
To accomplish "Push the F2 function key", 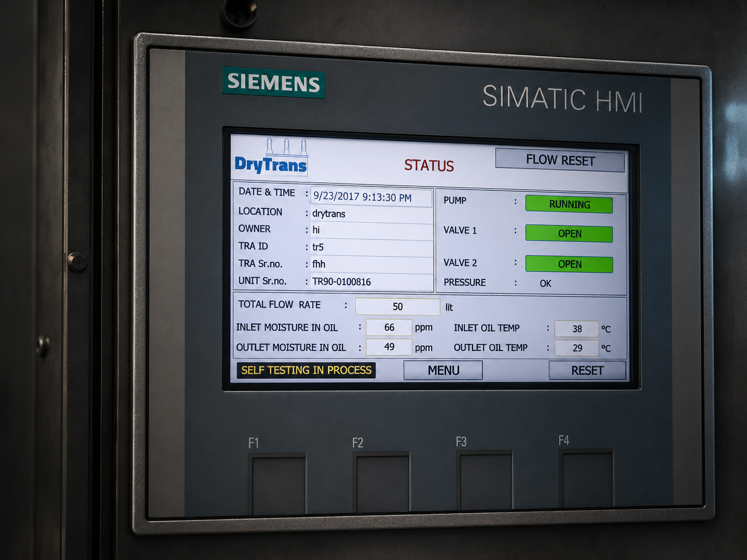I will pyautogui.click(x=382, y=482).
